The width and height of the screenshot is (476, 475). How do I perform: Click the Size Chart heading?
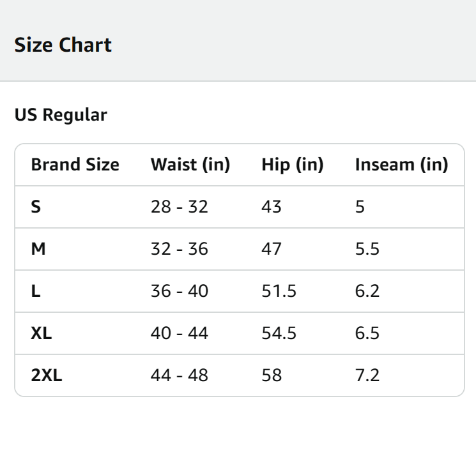63,45
